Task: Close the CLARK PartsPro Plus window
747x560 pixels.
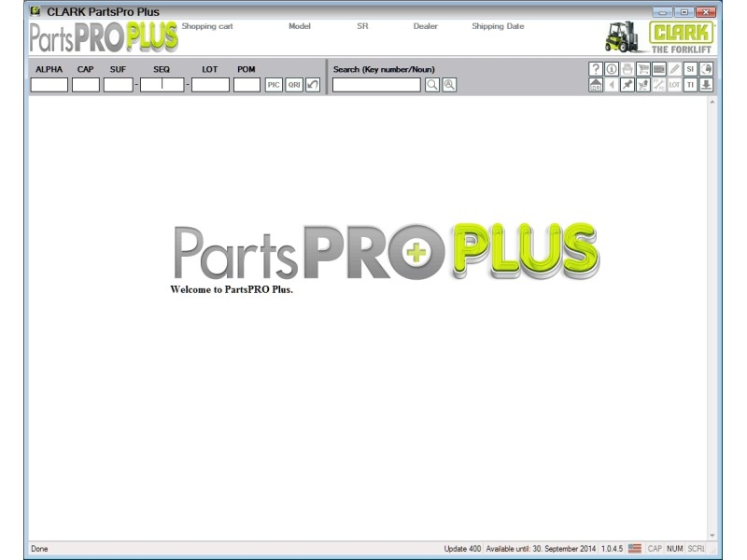Action: (706, 12)
